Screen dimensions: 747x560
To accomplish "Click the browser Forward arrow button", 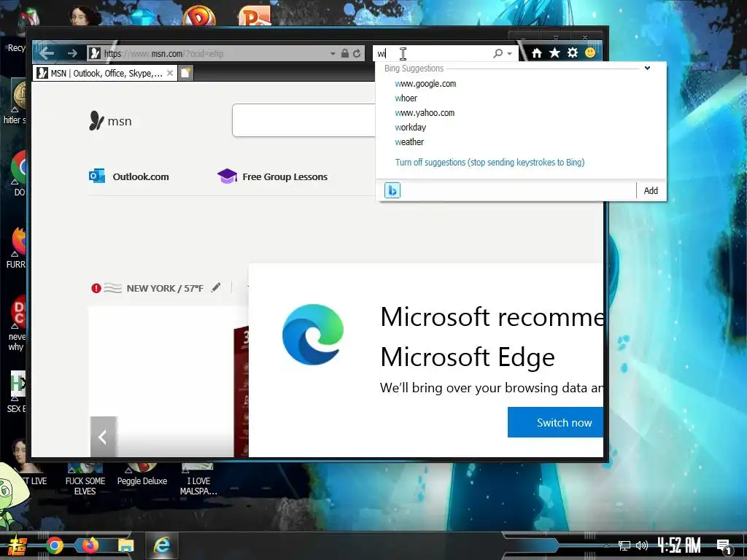I will tap(72, 53).
